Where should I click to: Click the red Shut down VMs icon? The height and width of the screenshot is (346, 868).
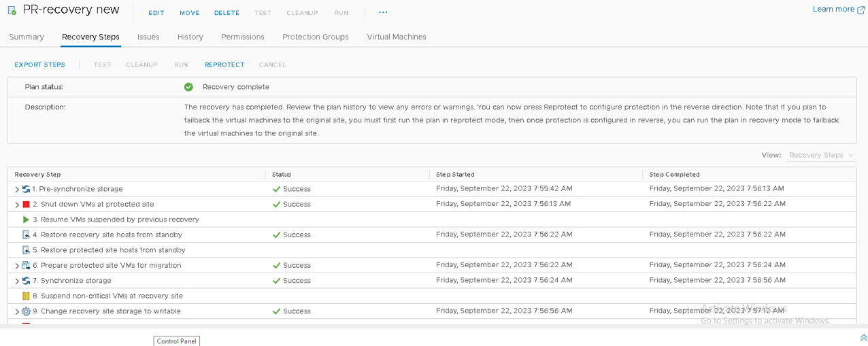[x=26, y=205]
